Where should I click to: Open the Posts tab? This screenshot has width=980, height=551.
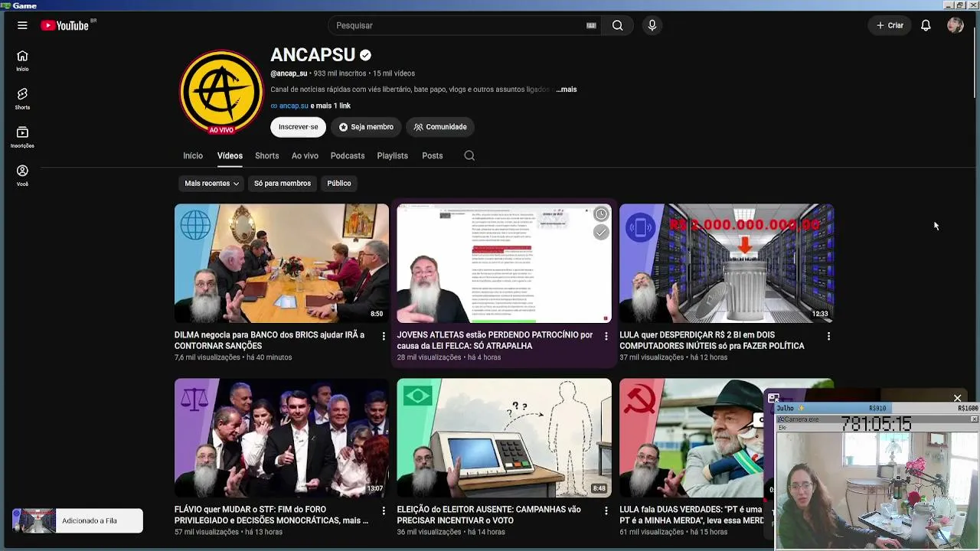pos(432,155)
